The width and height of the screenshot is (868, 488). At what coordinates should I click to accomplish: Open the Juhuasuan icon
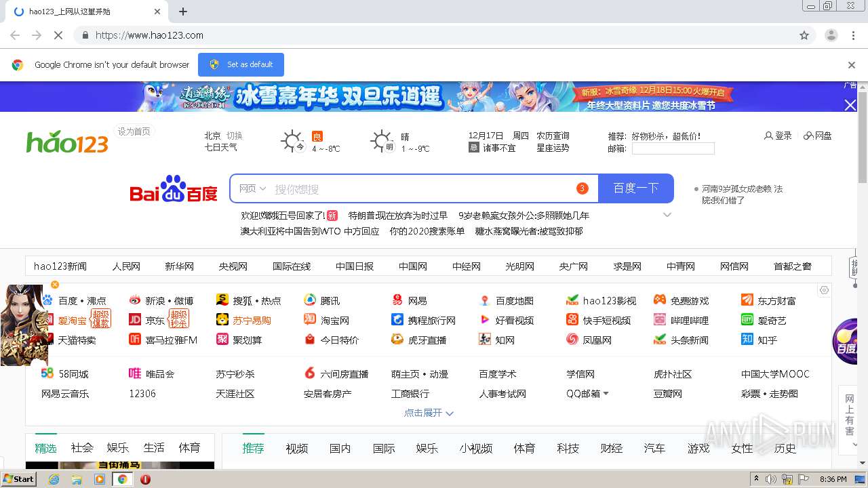222,340
